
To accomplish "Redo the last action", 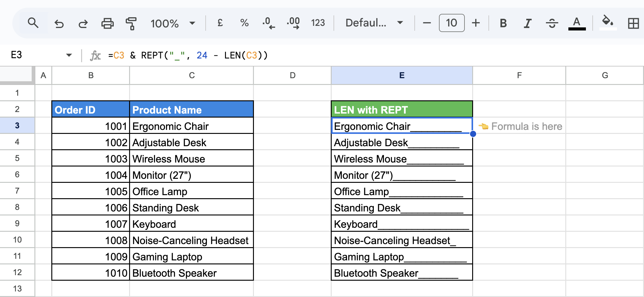I will click(x=83, y=23).
